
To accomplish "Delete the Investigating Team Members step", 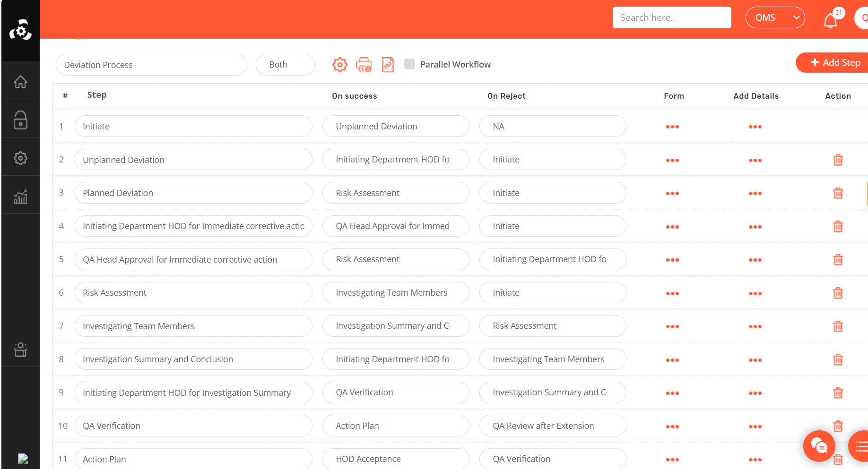I will (x=838, y=326).
